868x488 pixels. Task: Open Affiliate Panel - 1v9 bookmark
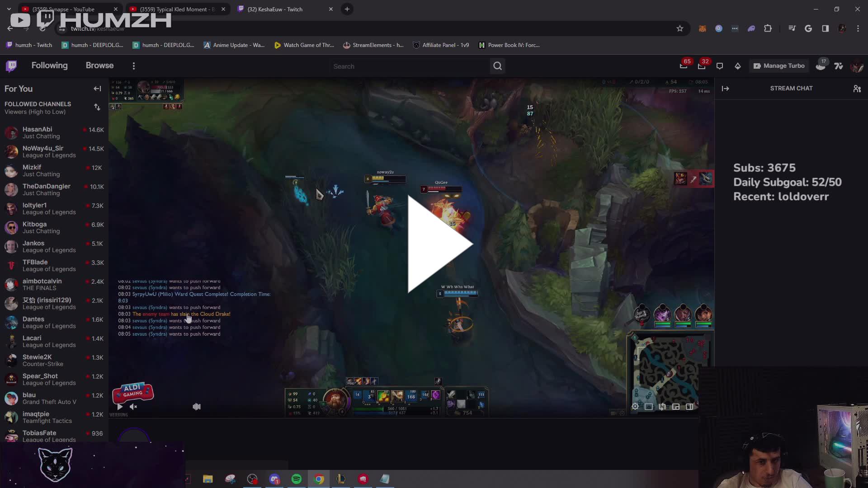(x=441, y=45)
